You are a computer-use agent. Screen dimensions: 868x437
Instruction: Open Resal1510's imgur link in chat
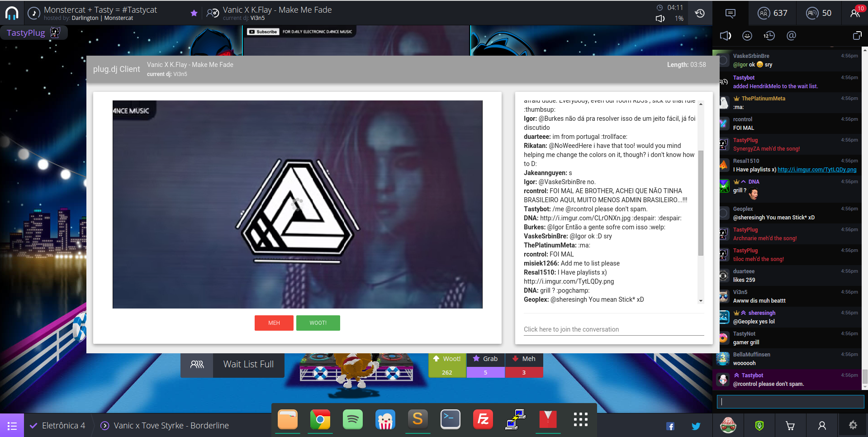[817, 170]
